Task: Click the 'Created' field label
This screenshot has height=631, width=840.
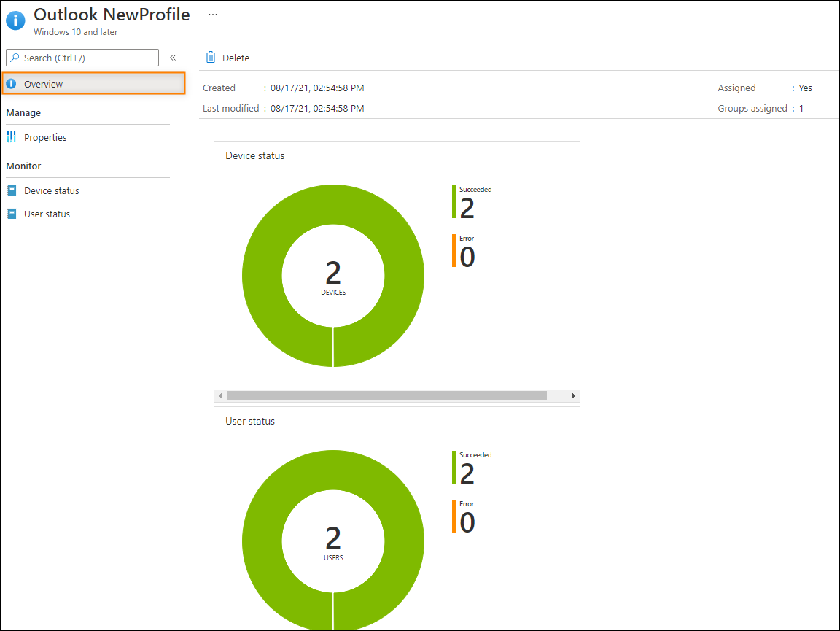Action: coord(219,88)
